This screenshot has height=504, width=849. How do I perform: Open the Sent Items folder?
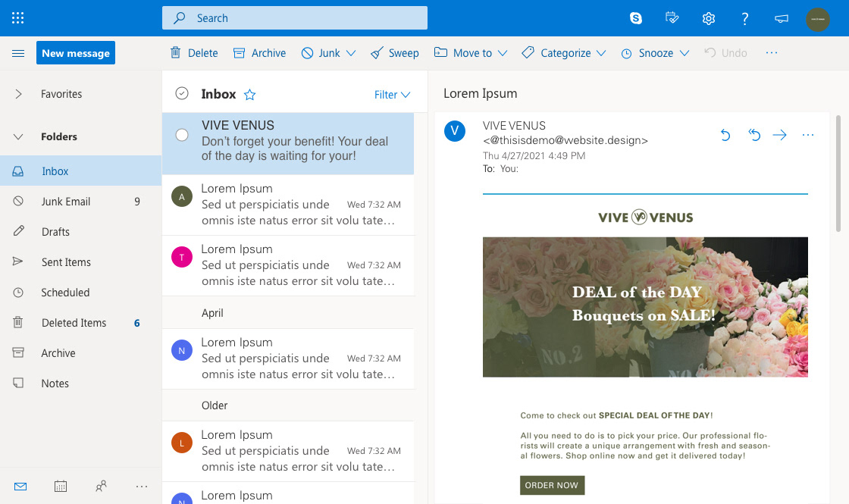point(80,262)
